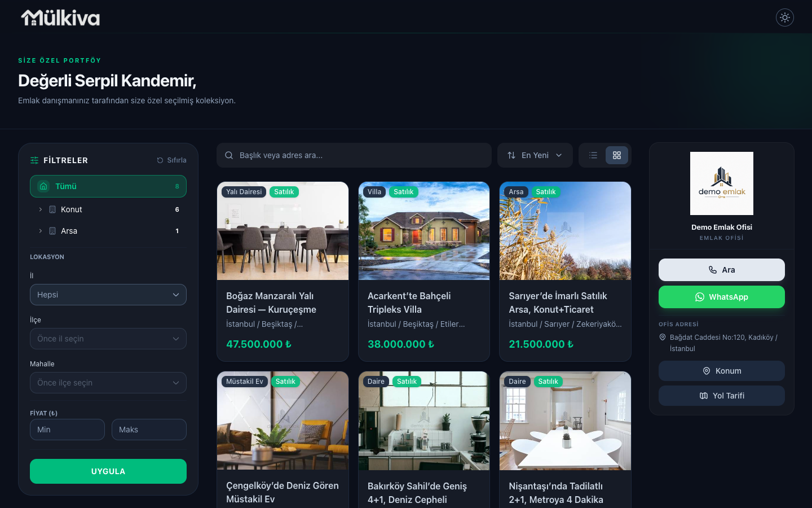Select the Tümü category filter

pyautogui.click(x=108, y=186)
